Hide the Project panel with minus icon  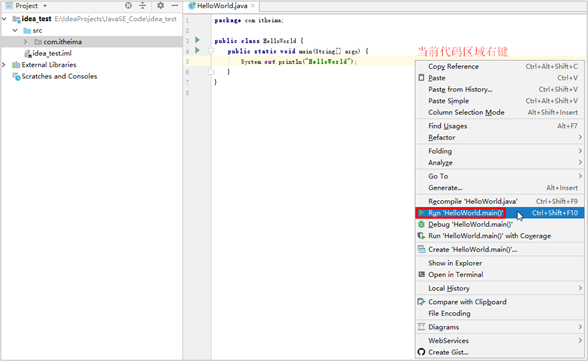point(175,6)
